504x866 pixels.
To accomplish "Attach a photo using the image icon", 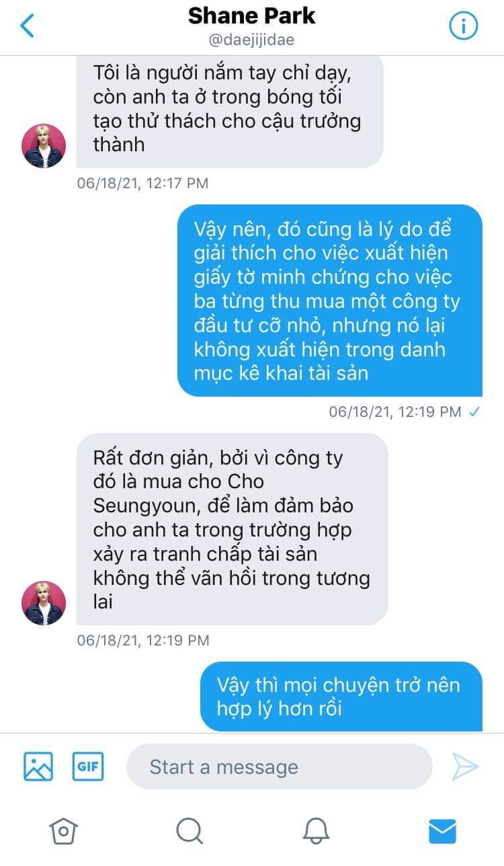I will click(38, 766).
